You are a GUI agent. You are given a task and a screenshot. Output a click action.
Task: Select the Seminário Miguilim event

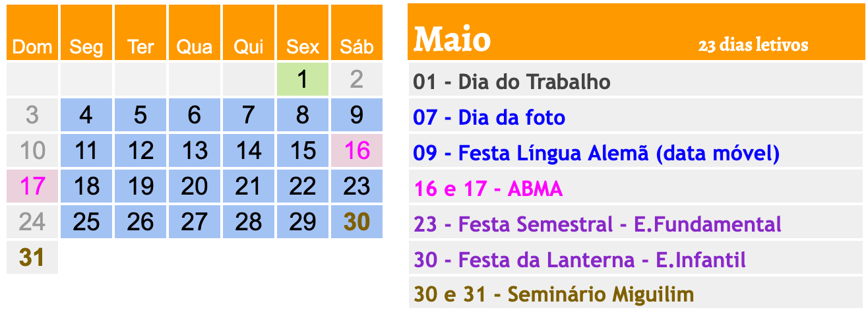pos(554,294)
